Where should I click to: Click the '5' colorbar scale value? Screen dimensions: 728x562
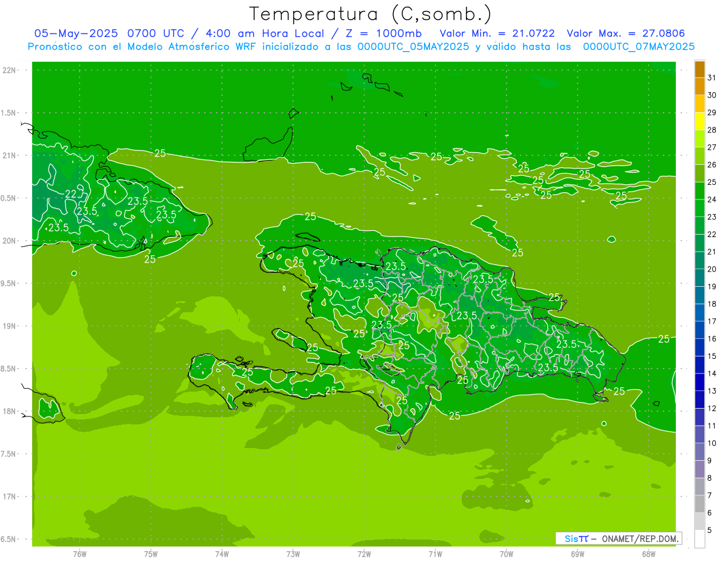click(710, 530)
